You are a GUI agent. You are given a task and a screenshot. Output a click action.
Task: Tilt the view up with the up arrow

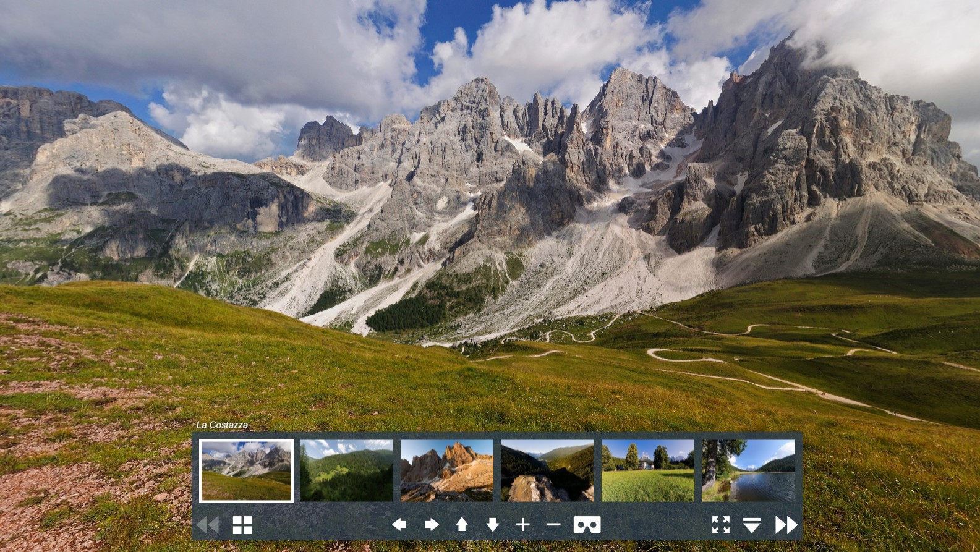[x=462, y=525]
